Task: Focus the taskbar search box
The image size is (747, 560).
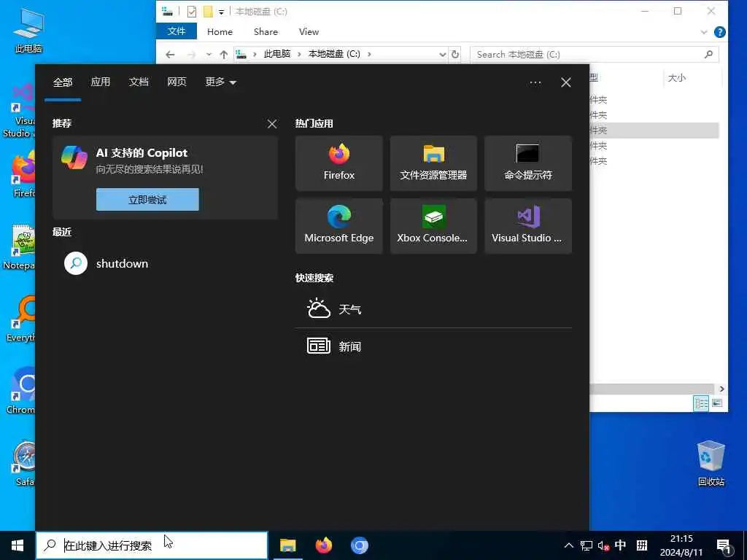Action: click(x=152, y=545)
